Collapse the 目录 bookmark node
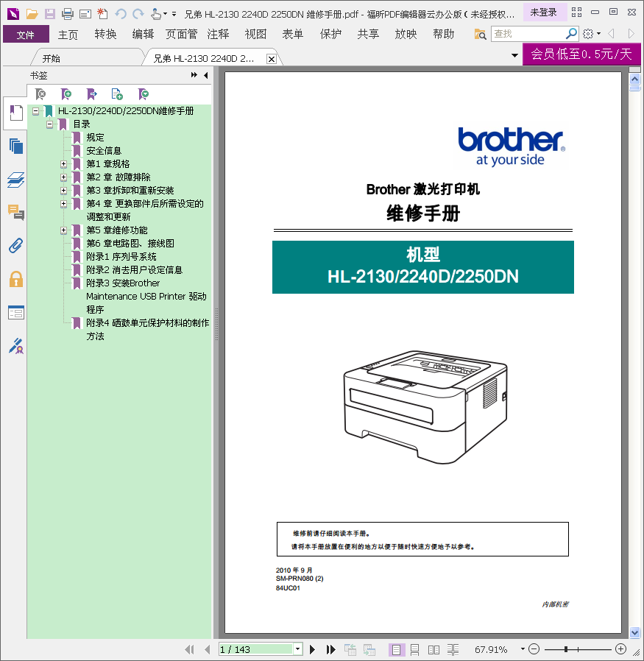This screenshot has width=644, height=661. [x=50, y=124]
